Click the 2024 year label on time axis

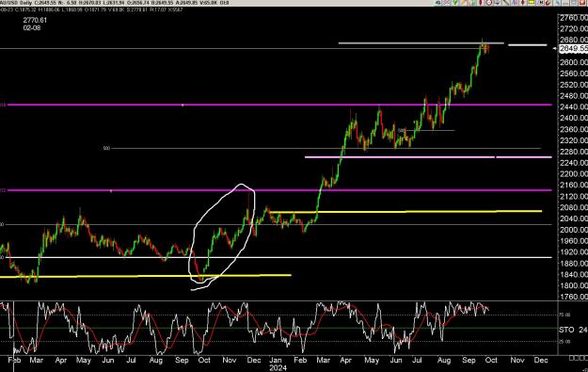click(x=278, y=368)
